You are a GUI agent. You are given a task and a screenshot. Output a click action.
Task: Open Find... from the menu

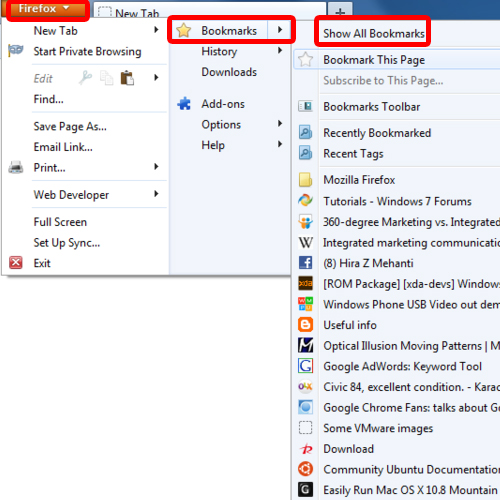[48, 99]
